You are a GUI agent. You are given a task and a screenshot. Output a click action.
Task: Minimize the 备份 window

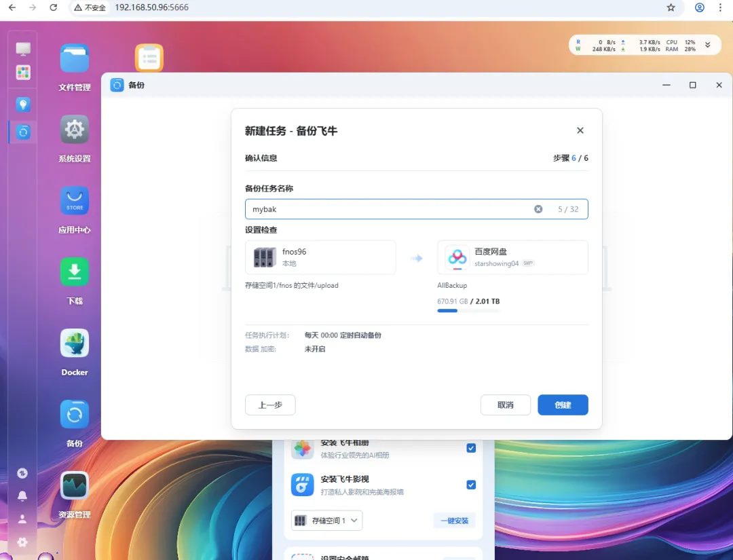coord(666,85)
